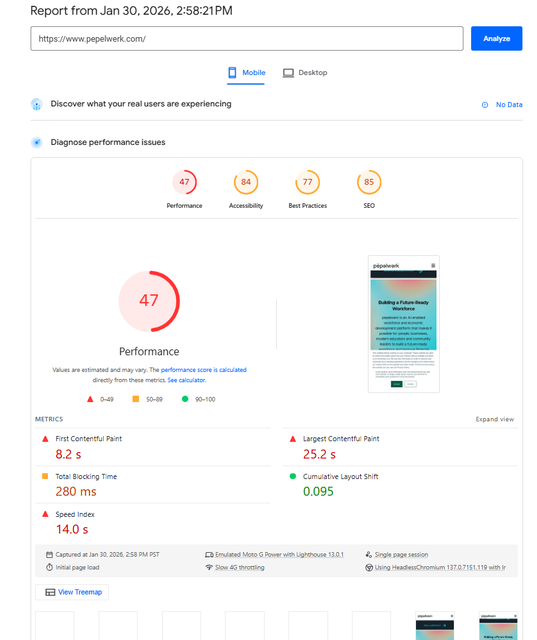Click the Total Blocking Time orange square
Screen dimensions: 537x640
pyautogui.click(x=45, y=476)
